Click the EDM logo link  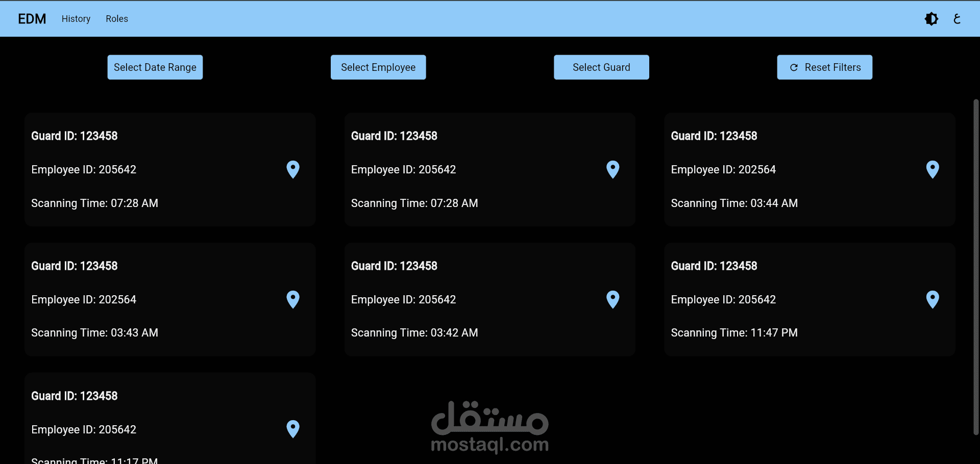(32, 19)
